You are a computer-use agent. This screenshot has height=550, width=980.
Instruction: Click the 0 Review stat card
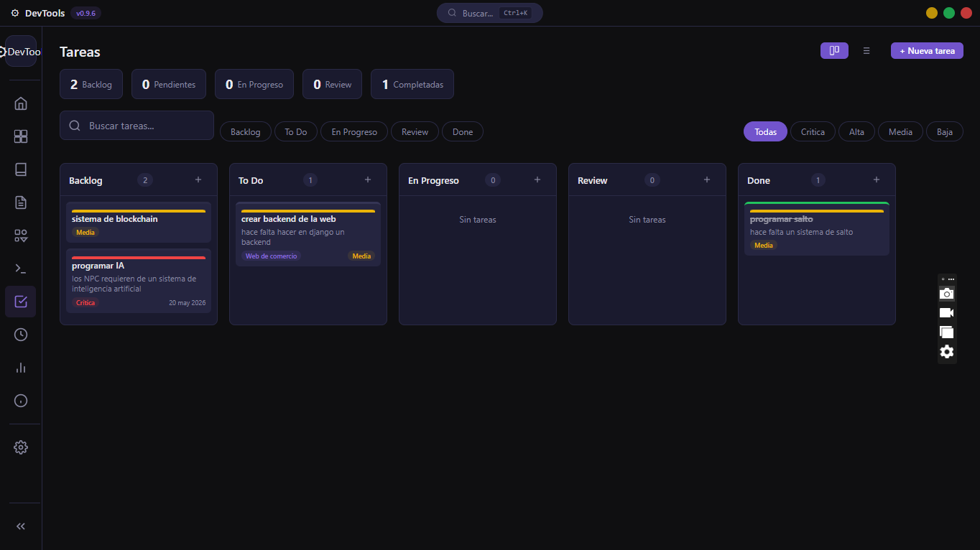(x=332, y=84)
